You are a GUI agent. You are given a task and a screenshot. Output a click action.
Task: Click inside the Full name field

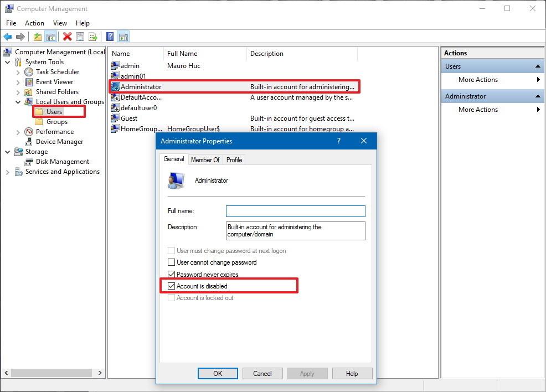click(295, 211)
